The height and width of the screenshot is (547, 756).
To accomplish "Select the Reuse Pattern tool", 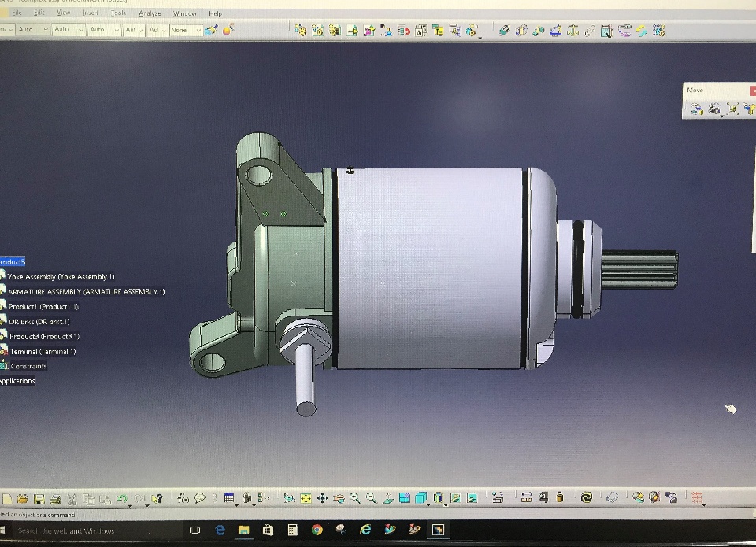I will pos(658,31).
